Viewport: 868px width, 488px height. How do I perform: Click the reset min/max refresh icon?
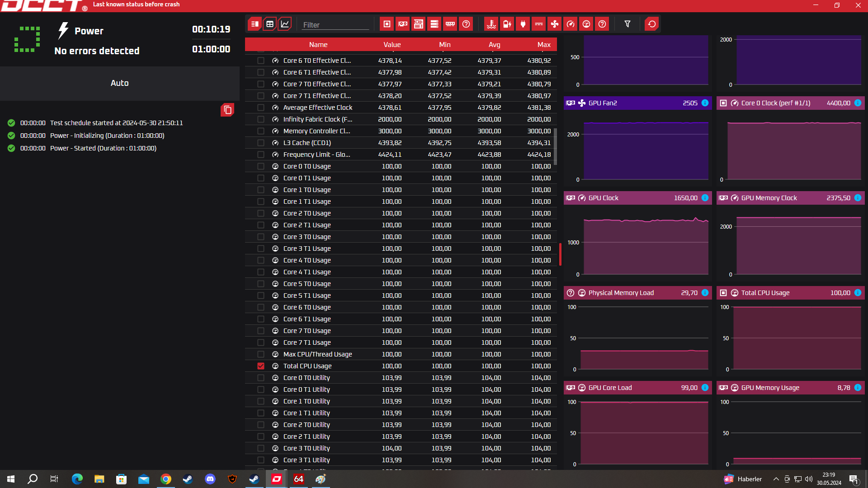click(x=652, y=24)
